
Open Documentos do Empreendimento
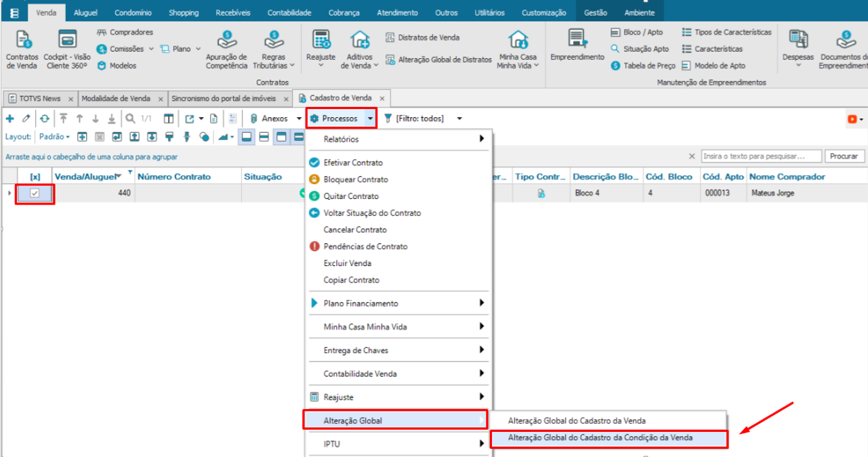tap(843, 49)
